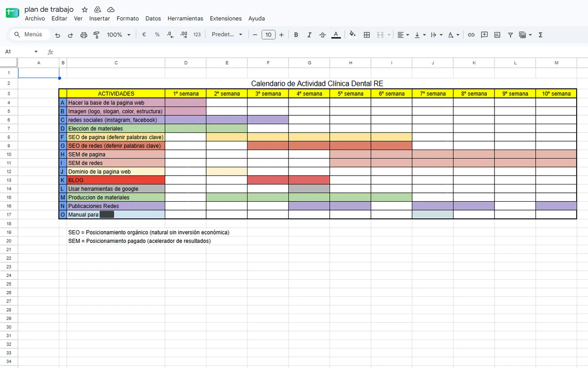This screenshot has width=588, height=368.
Task: Open the Herramientas menu
Action: click(x=185, y=19)
